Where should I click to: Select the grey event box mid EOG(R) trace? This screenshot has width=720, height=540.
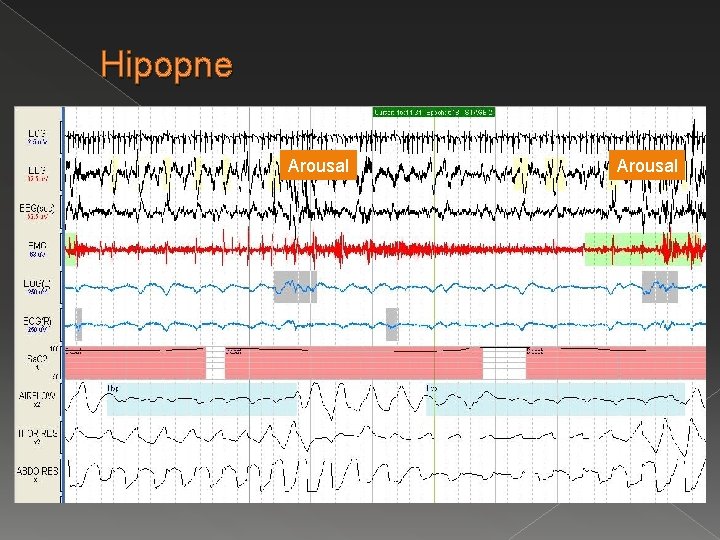[x=392, y=324]
